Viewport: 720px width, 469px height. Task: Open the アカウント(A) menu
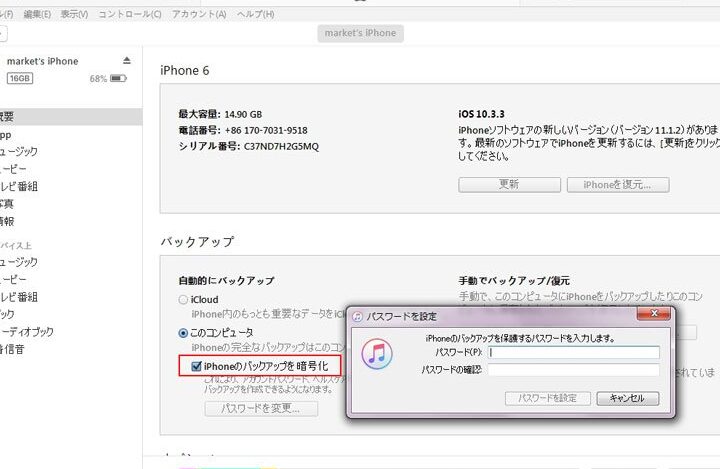[x=199, y=14]
